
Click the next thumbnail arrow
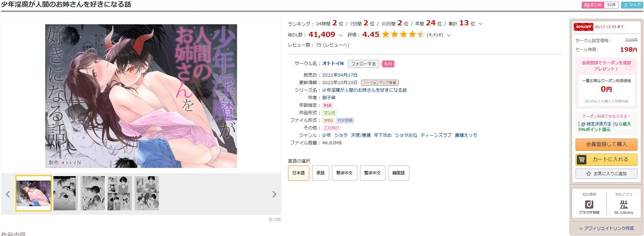(x=274, y=194)
